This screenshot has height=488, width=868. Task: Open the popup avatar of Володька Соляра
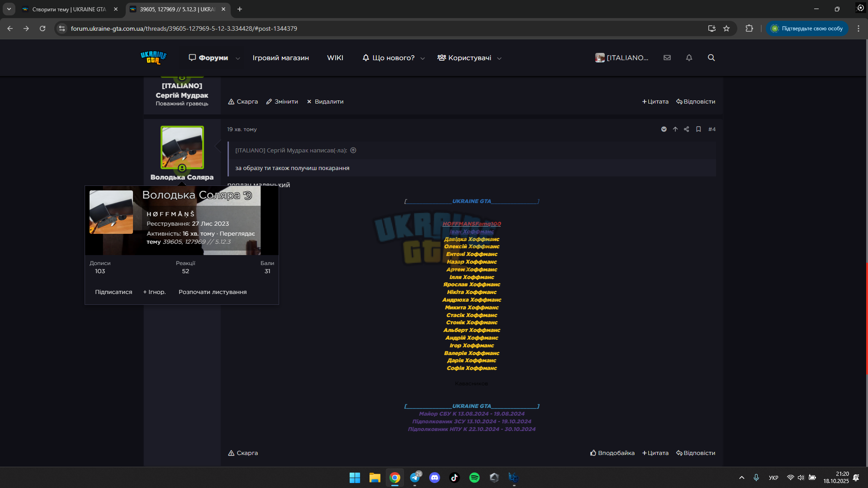tap(111, 212)
